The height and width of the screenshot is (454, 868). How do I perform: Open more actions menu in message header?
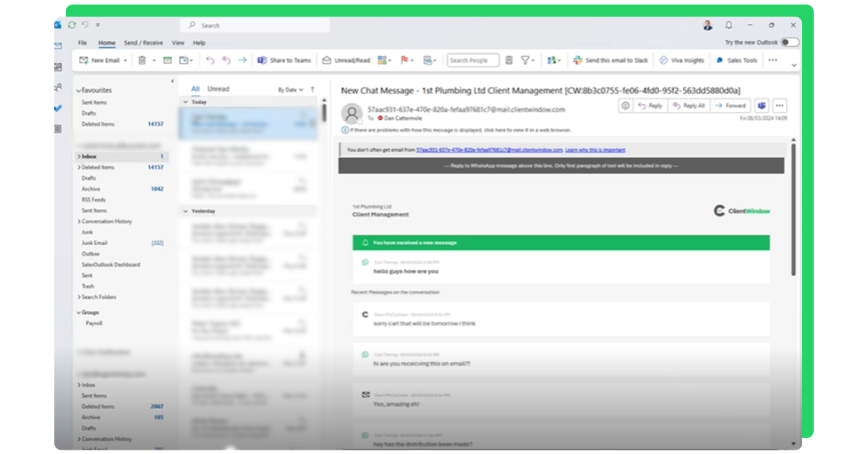779,106
